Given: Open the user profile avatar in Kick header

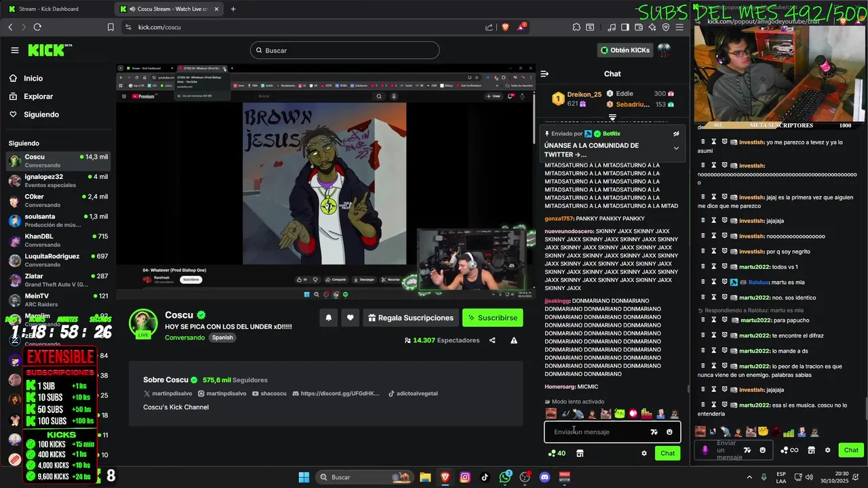Looking at the screenshot, I should (x=664, y=50).
